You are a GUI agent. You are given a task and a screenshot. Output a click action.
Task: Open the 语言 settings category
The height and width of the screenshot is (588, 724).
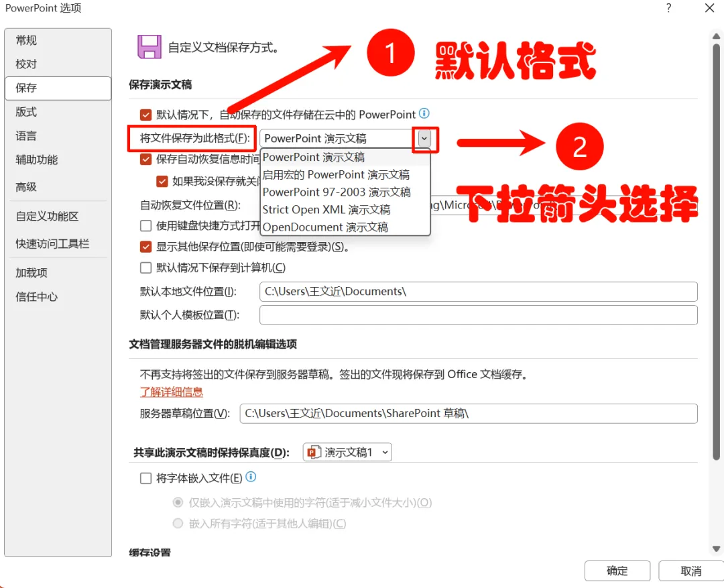point(58,136)
